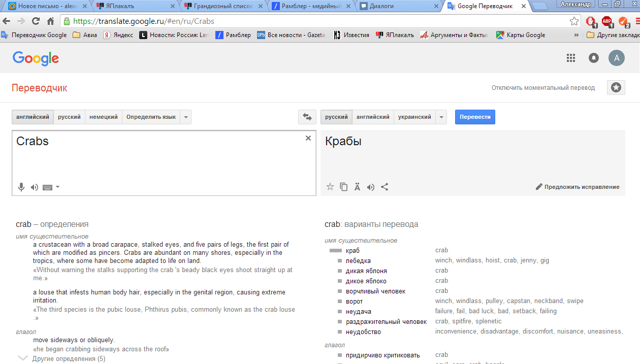The width and height of the screenshot is (640, 364).
Task: Click Отключить моментальный перевод
Action: [543, 88]
